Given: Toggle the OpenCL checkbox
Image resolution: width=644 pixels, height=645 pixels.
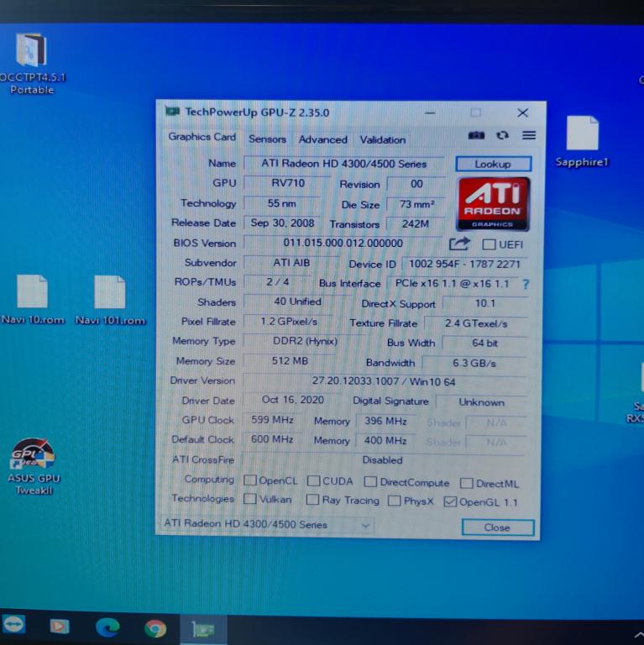Looking at the screenshot, I should (250, 480).
